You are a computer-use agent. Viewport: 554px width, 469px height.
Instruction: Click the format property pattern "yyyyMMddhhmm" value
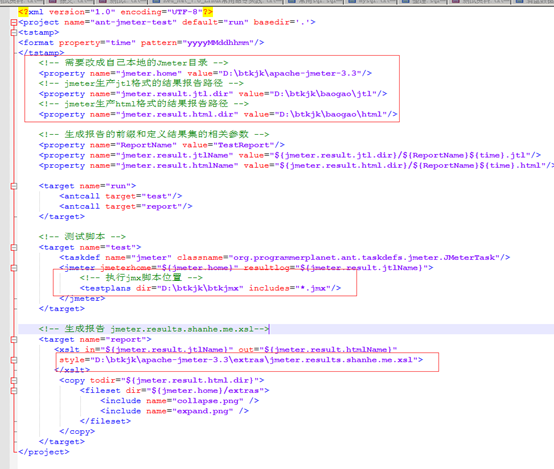[x=218, y=43]
